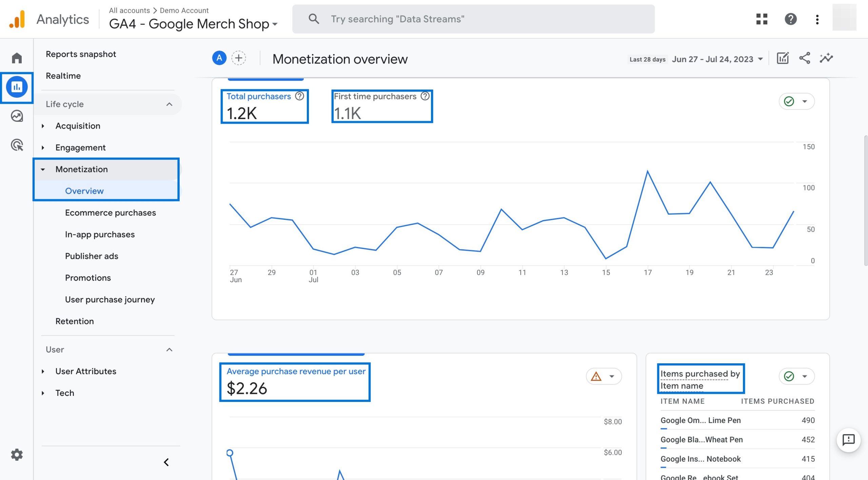The height and width of the screenshot is (480, 868).
Task: Click the All accounts breadcrumb link
Action: click(x=129, y=11)
